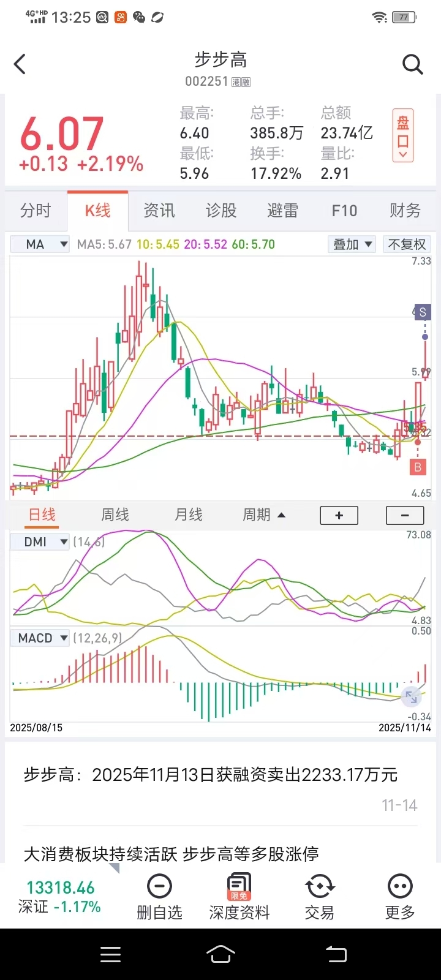This screenshot has width=441, height=980.
Task: Switch to the 避雷 tab
Action: (282, 211)
